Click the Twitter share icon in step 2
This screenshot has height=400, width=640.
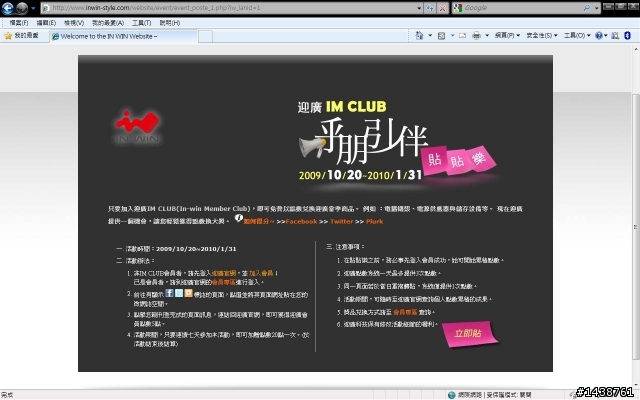point(179,293)
